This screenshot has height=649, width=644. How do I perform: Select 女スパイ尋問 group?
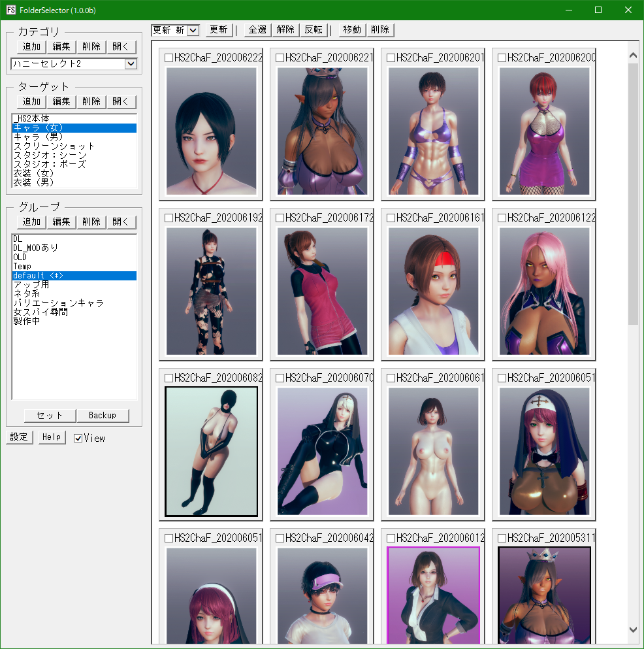click(x=74, y=312)
